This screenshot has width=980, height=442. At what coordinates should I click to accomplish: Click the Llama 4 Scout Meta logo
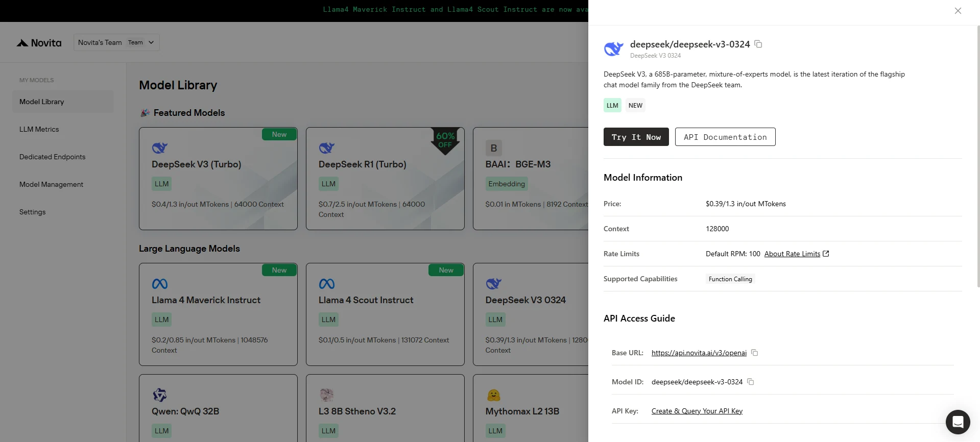click(327, 284)
